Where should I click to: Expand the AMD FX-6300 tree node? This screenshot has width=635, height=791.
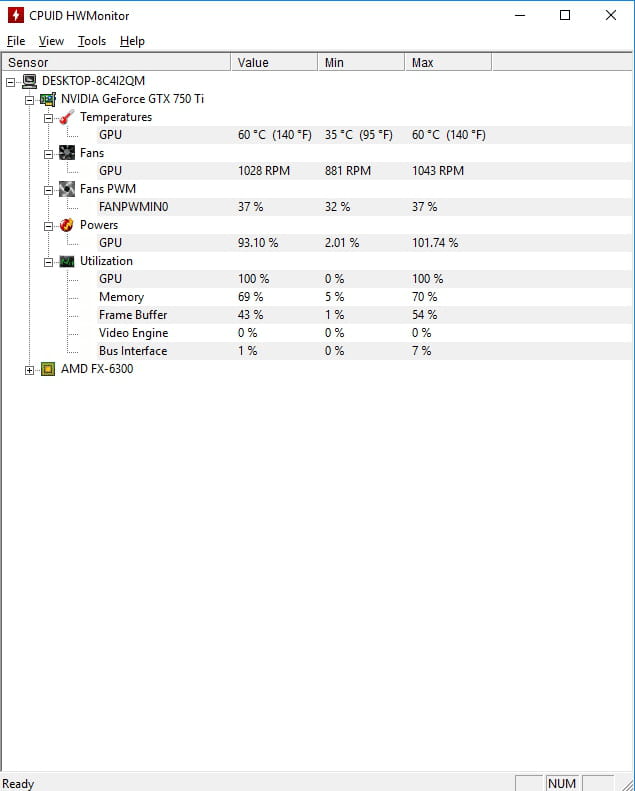pyautogui.click(x=29, y=370)
